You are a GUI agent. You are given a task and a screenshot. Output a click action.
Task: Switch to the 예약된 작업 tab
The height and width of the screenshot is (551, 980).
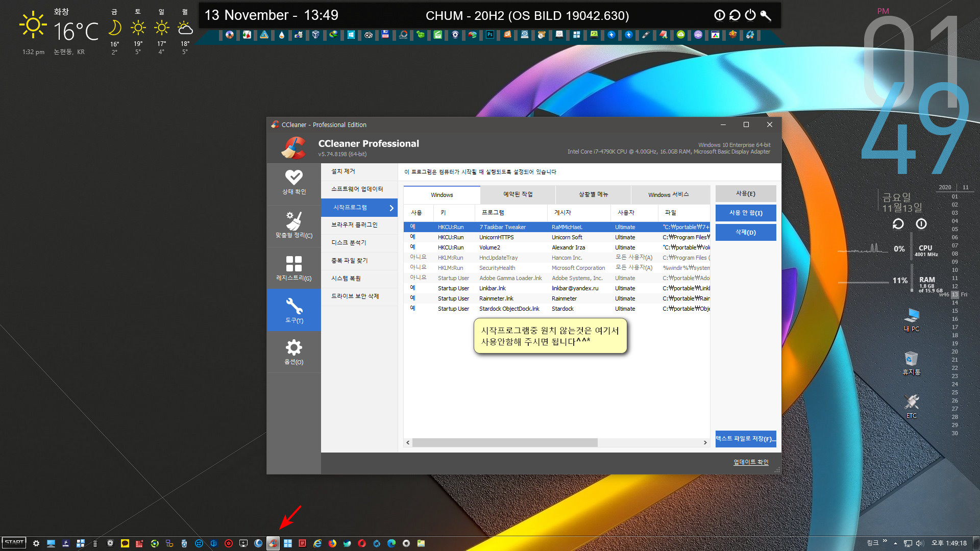tap(518, 194)
